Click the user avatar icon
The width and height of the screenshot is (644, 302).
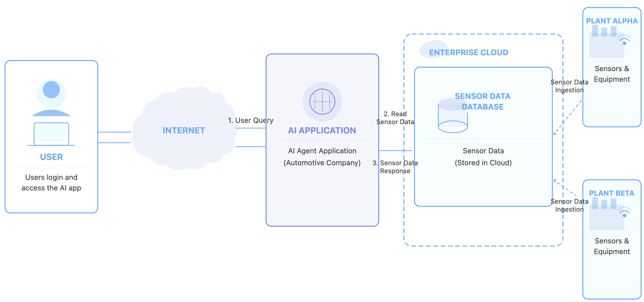pos(51,98)
